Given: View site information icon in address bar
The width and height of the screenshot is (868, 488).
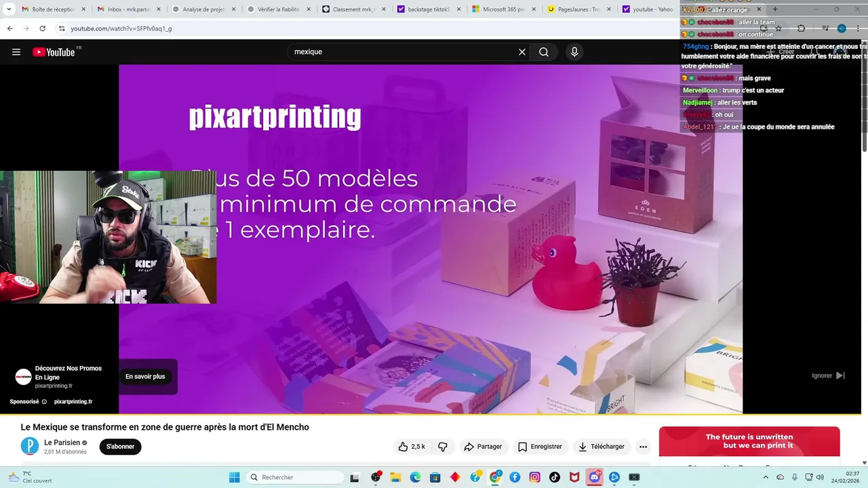Looking at the screenshot, I should click(62, 28).
